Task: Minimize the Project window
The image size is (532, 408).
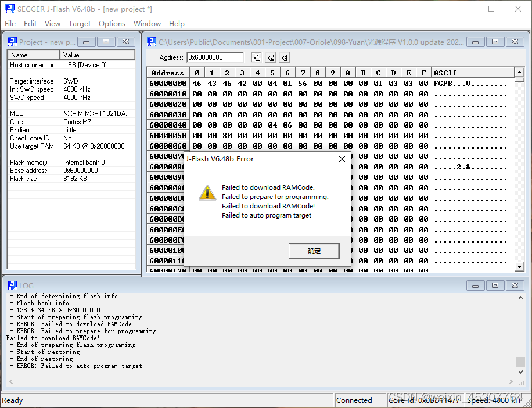Action: [x=86, y=42]
